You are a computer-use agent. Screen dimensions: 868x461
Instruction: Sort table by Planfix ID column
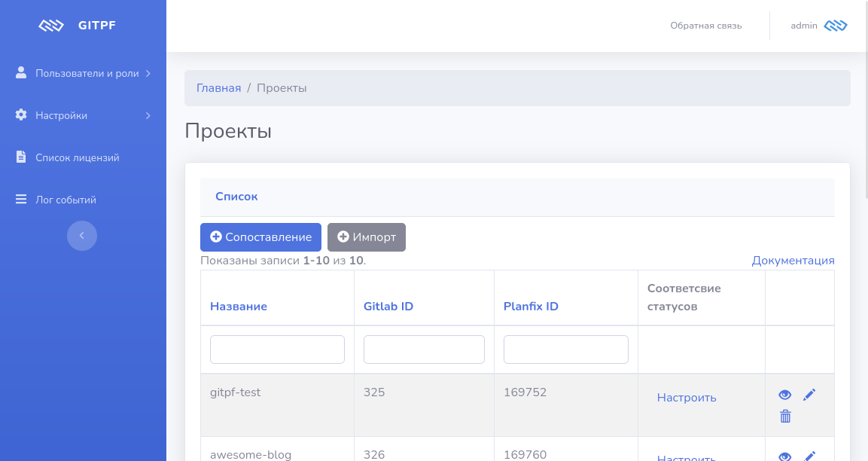click(531, 307)
